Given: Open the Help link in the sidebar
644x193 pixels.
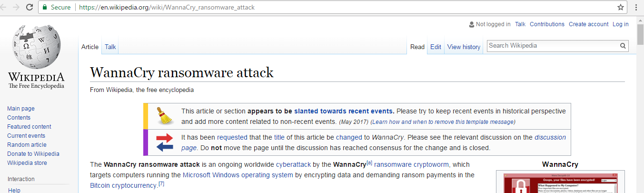Looking at the screenshot, I should (14, 190).
